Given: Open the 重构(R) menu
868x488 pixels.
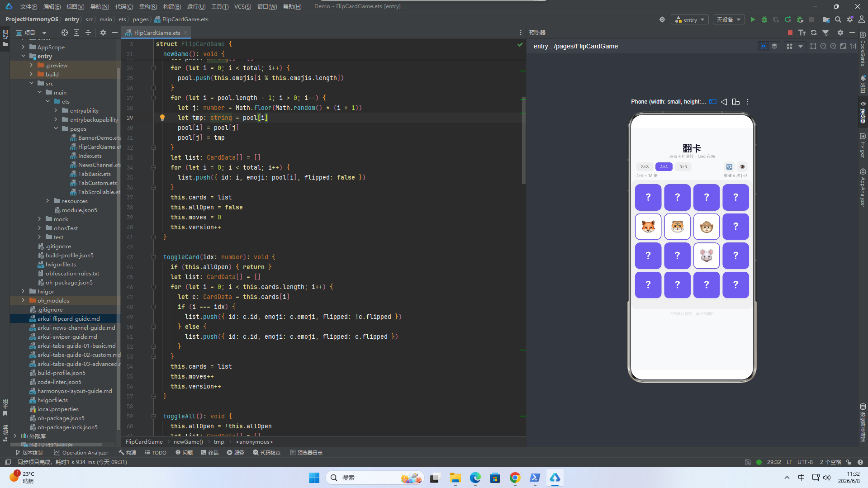Looking at the screenshot, I should (148, 6).
